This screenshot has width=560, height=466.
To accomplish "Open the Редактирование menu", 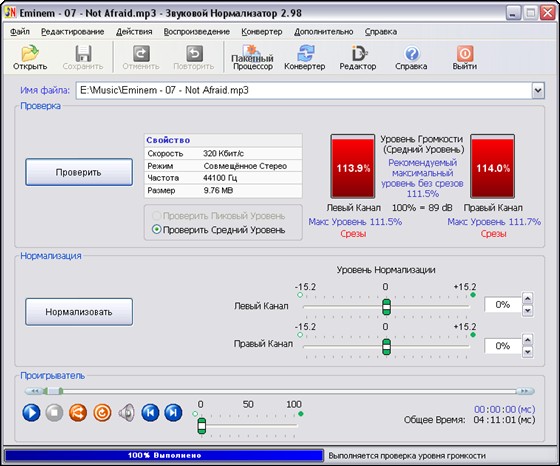I will (x=72, y=32).
